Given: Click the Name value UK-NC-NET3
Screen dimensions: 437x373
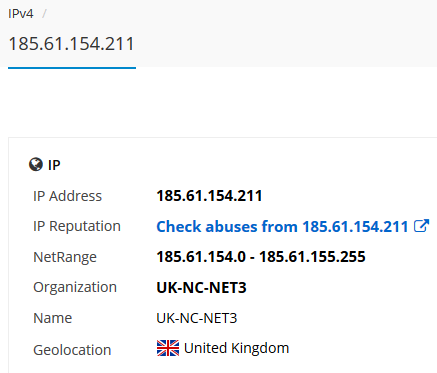Looking at the screenshot, I should 197,318.
